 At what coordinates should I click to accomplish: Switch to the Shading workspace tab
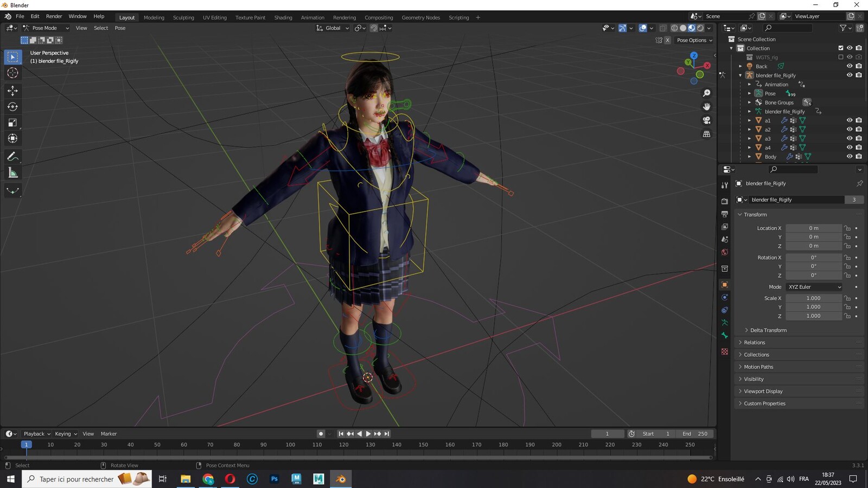(x=283, y=17)
